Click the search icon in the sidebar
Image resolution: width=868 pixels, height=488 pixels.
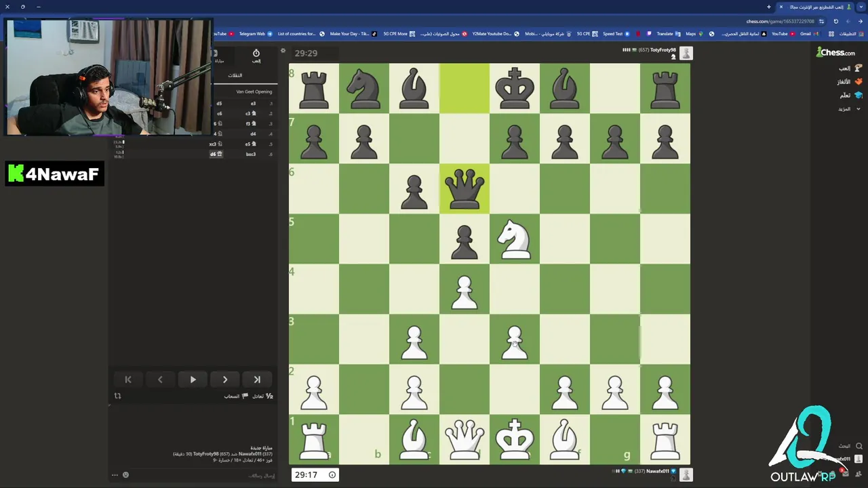(859, 446)
